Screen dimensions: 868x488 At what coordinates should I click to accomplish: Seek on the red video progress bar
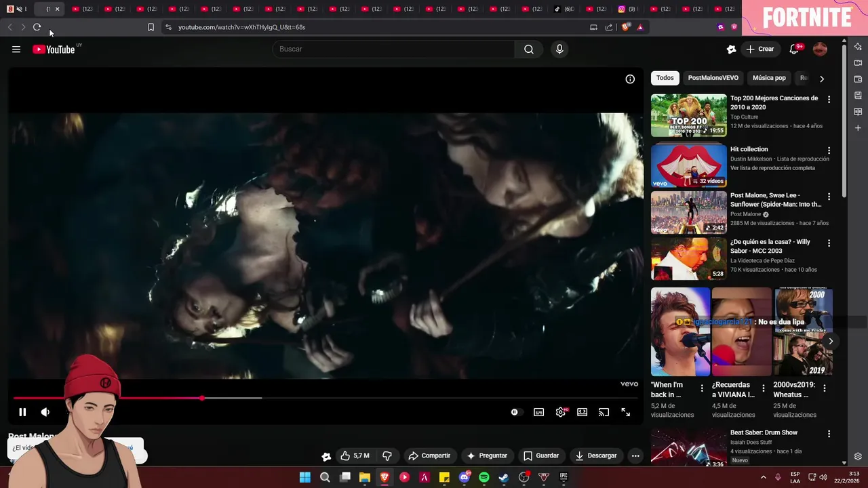(325, 398)
